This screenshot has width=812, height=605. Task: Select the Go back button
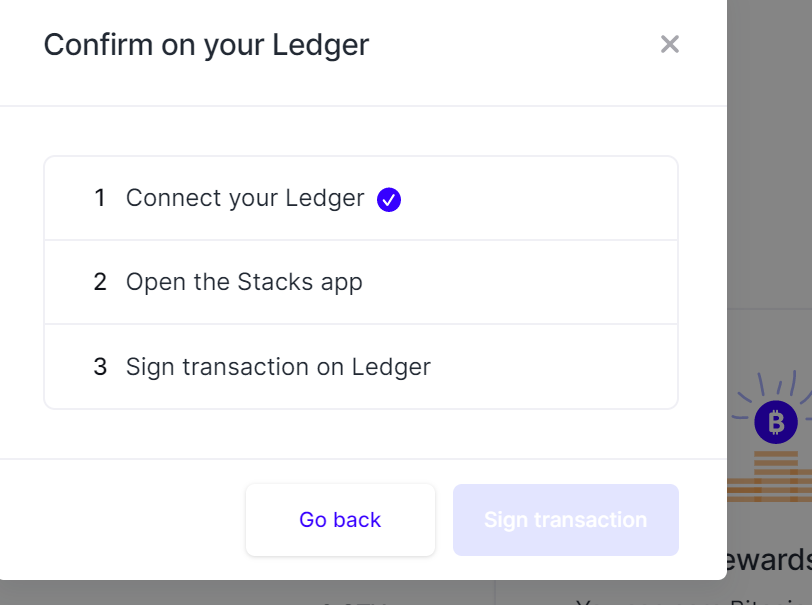click(340, 519)
